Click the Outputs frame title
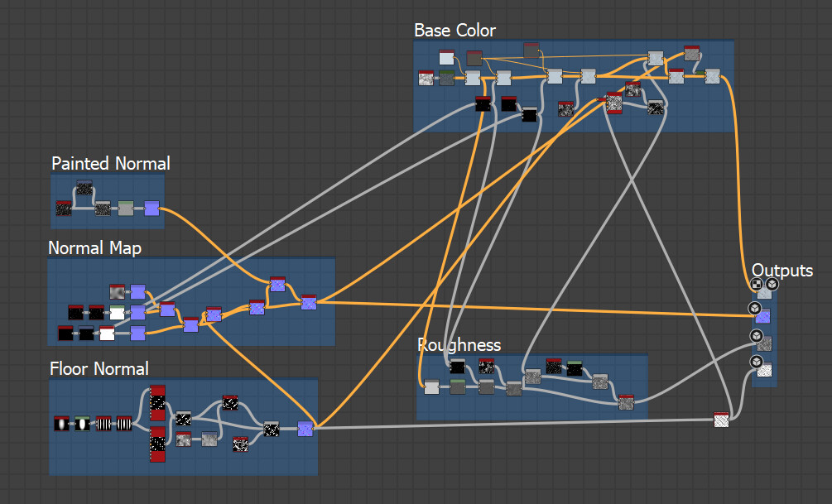832x504 pixels. click(782, 270)
